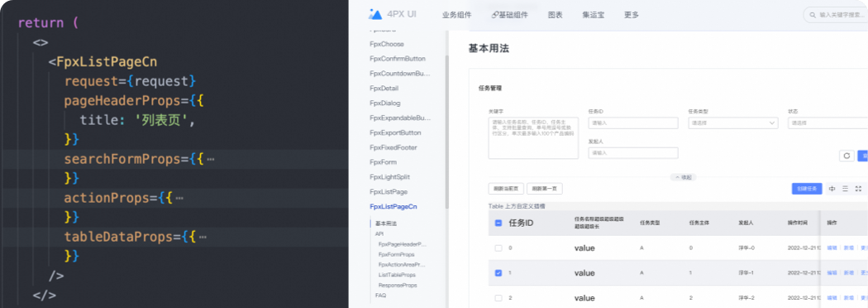Viewport: 868px width, 308px height.
Task: Toggle the table fullscreen icon
Action: [859, 189]
